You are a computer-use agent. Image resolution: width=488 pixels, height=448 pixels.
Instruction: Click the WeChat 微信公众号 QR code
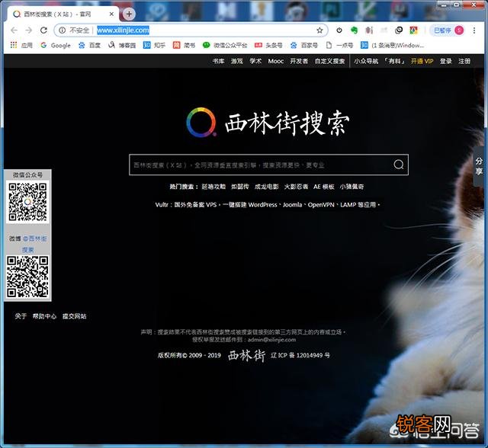(x=27, y=202)
